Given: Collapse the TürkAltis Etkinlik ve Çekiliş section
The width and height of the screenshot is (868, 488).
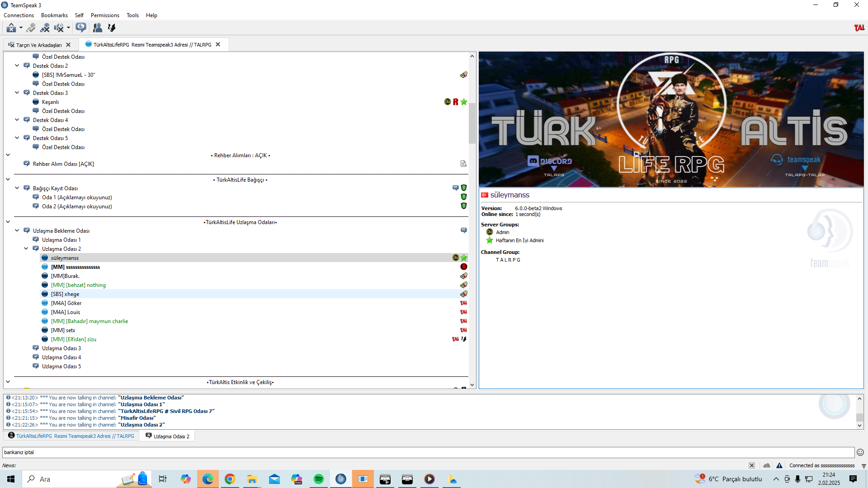Looking at the screenshot, I should 8,382.
